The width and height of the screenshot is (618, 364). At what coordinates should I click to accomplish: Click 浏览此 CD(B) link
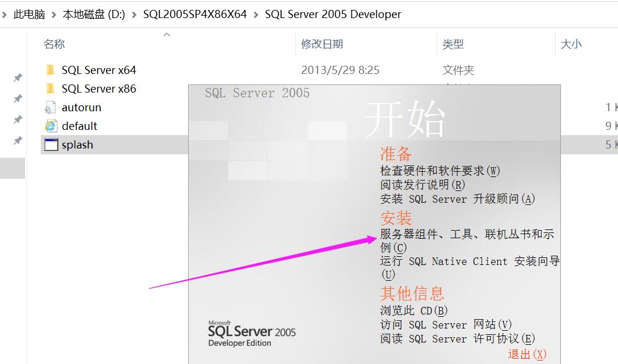(x=414, y=311)
